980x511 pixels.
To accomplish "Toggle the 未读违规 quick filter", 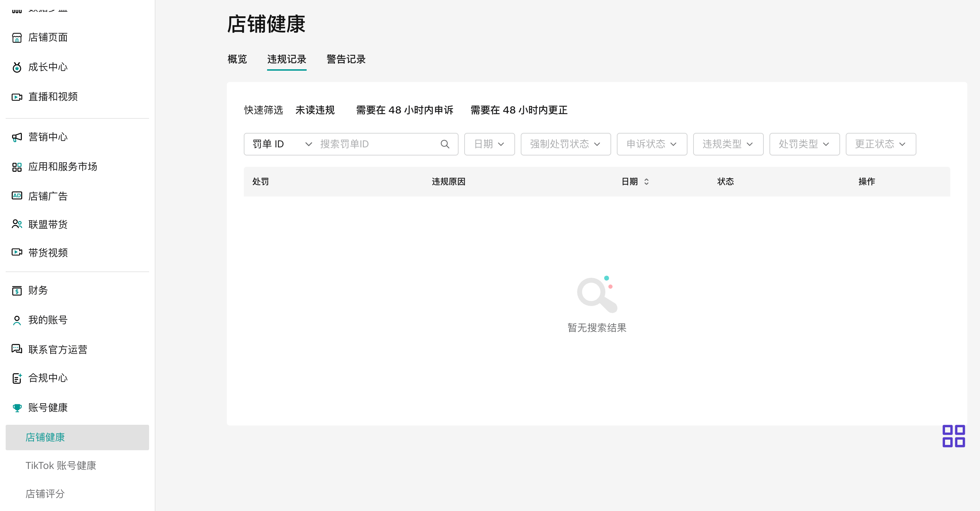I will [x=315, y=110].
